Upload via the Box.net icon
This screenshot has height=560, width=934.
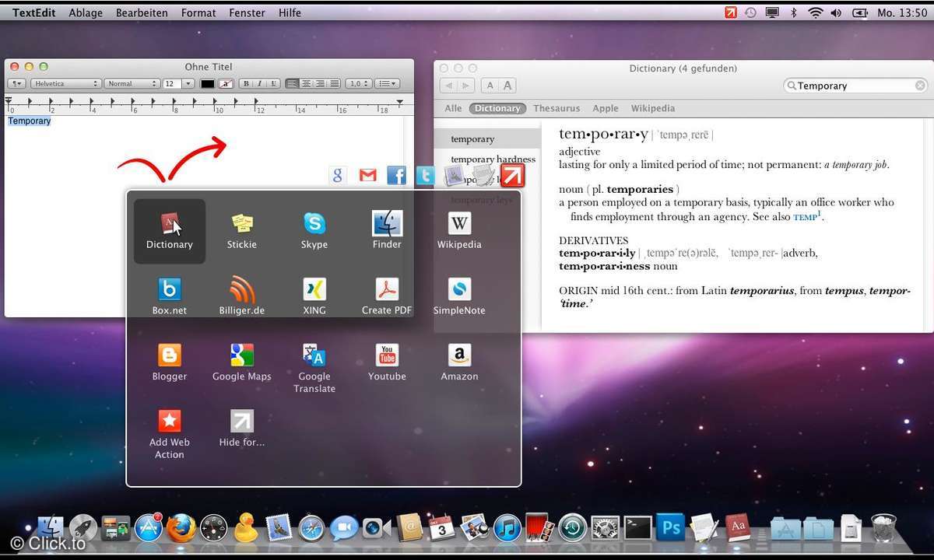click(x=169, y=290)
